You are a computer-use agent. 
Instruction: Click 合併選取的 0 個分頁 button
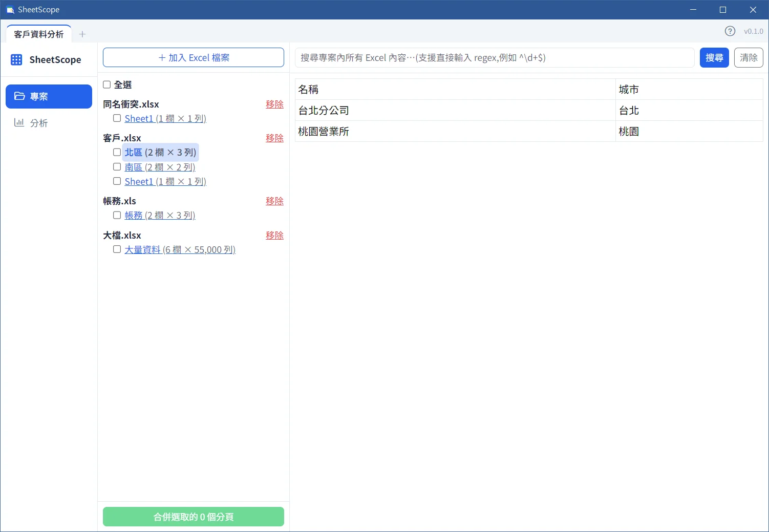pos(194,517)
